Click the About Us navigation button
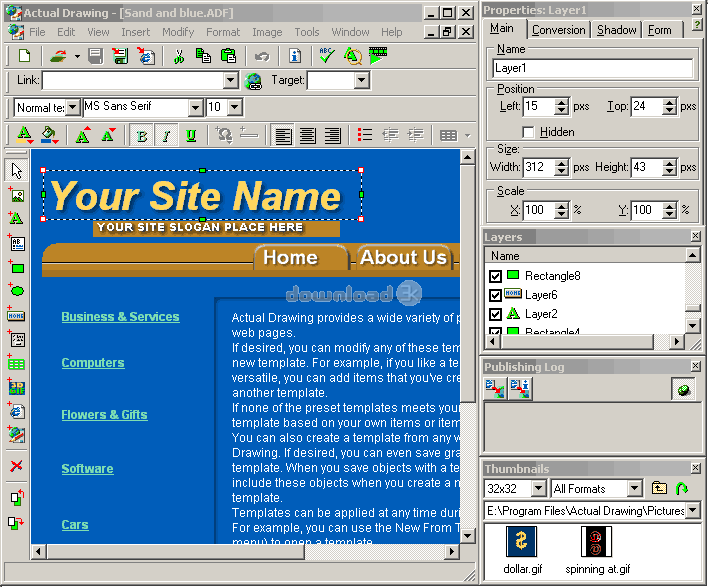708x587 pixels. [x=403, y=258]
